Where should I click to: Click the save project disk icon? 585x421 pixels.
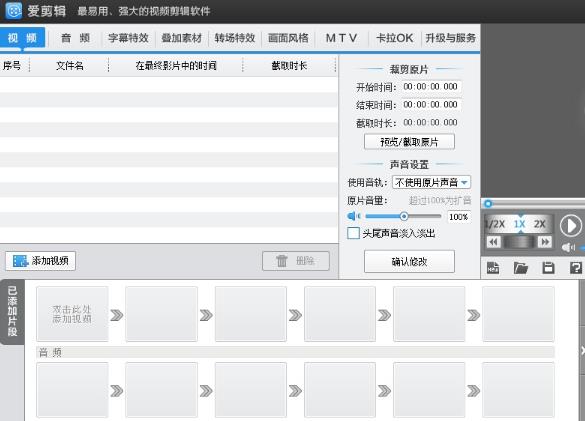click(x=548, y=268)
